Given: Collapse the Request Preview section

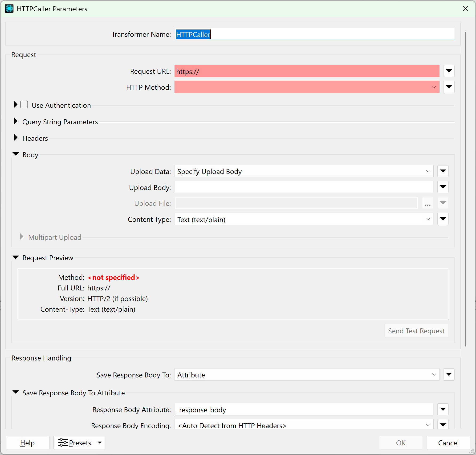Looking at the screenshot, I should click(x=16, y=257).
